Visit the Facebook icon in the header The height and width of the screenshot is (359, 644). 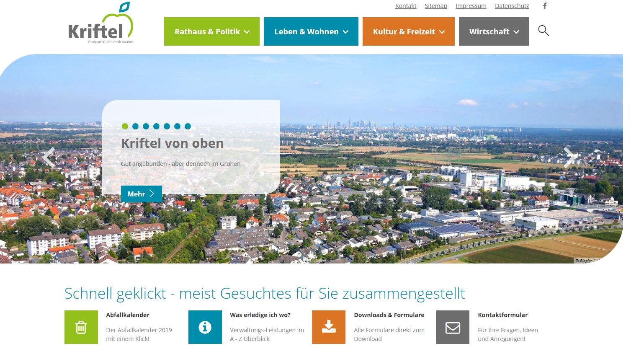[544, 6]
